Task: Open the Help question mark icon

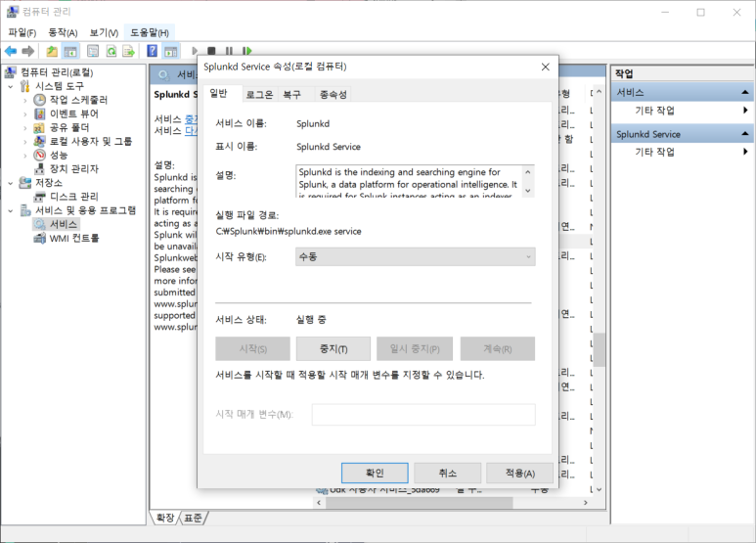Action: pyautogui.click(x=152, y=51)
